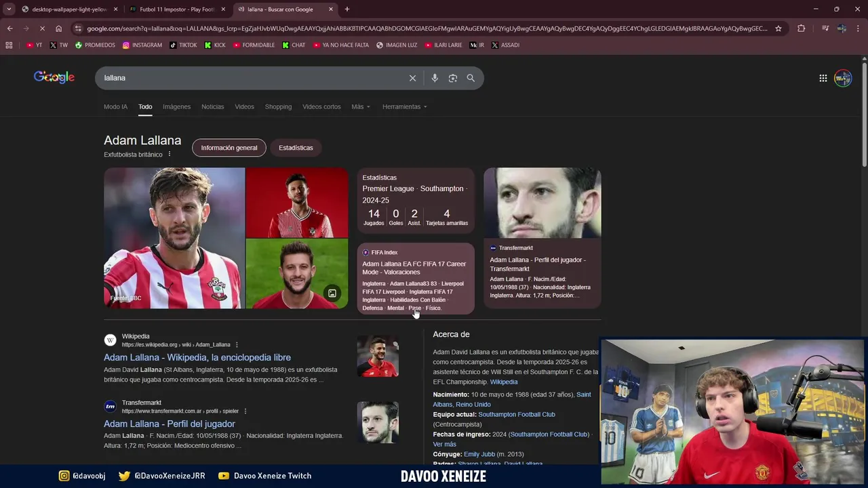Open the TIKTOK bookmark
This screenshot has height=488, width=868.
pos(183,45)
